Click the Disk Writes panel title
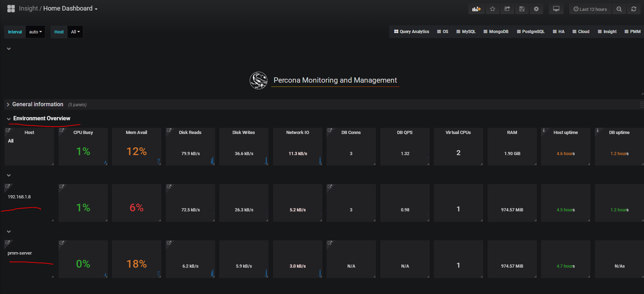The width and height of the screenshot is (644, 294). pyautogui.click(x=244, y=133)
